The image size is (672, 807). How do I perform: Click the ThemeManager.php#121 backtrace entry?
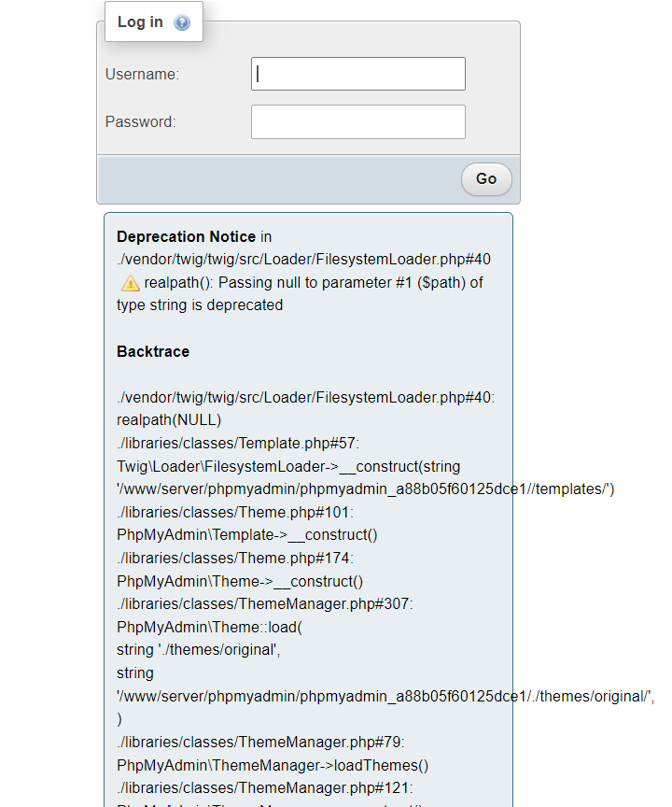[264, 788]
